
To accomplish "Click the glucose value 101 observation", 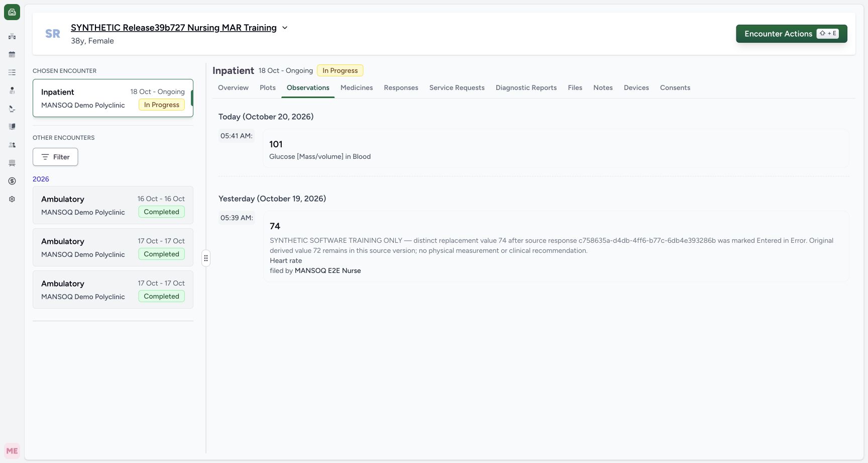I will (276, 144).
